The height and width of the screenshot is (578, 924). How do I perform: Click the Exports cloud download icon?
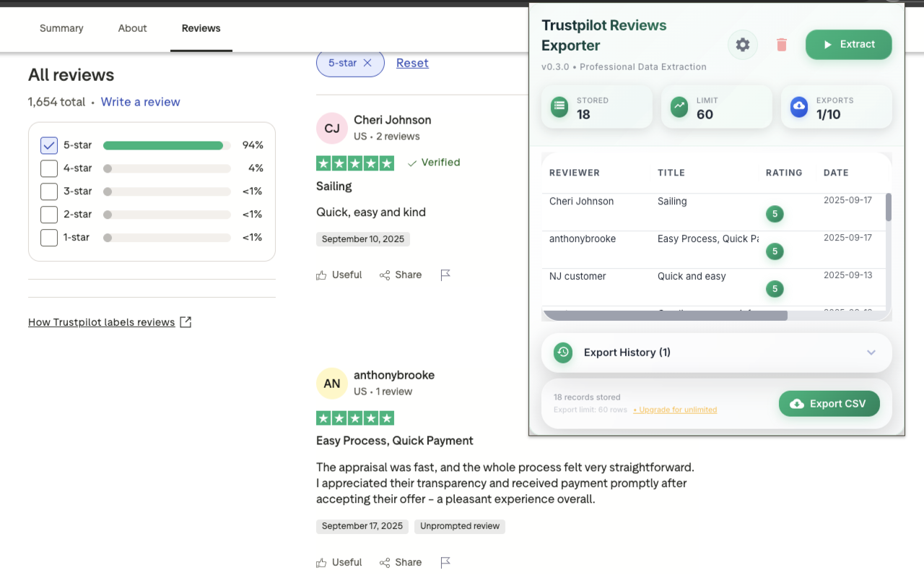[798, 107]
